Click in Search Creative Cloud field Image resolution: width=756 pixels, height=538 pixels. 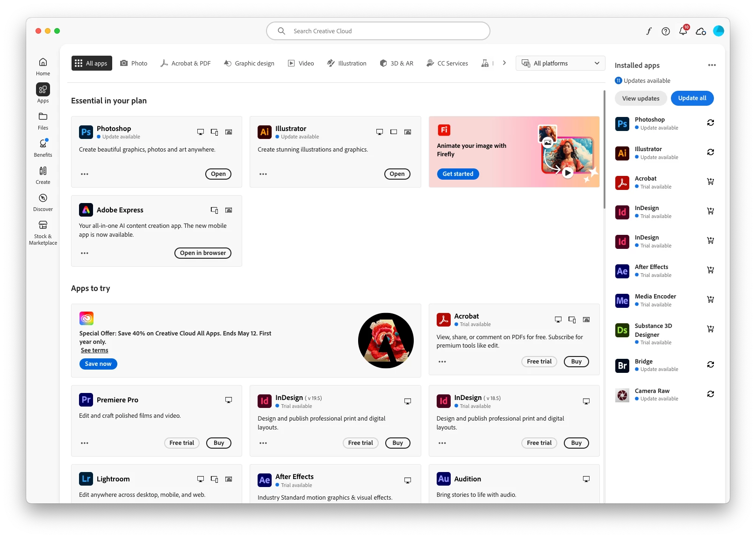(x=378, y=31)
